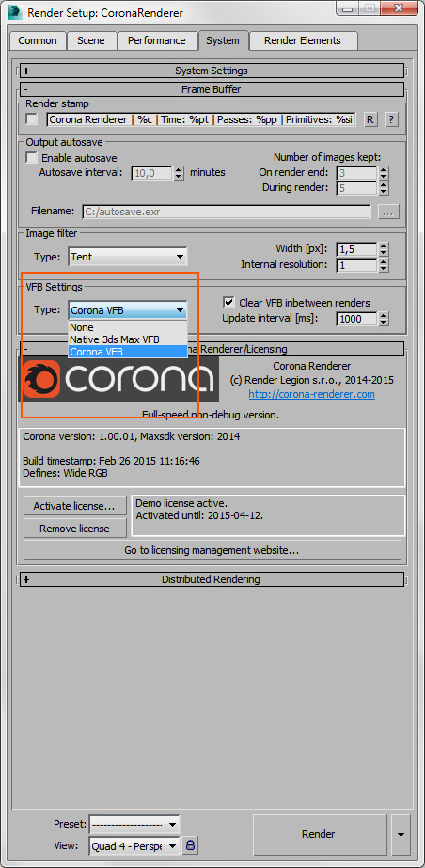Click the Build timestamp line
This screenshot has height=868, width=425.
pyautogui.click(x=111, y=461)
